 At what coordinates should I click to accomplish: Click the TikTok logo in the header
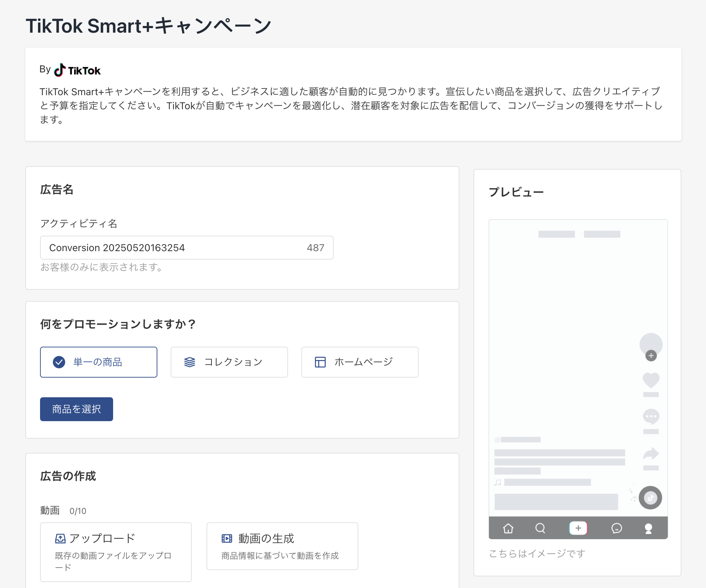click(x=77, y=70)
